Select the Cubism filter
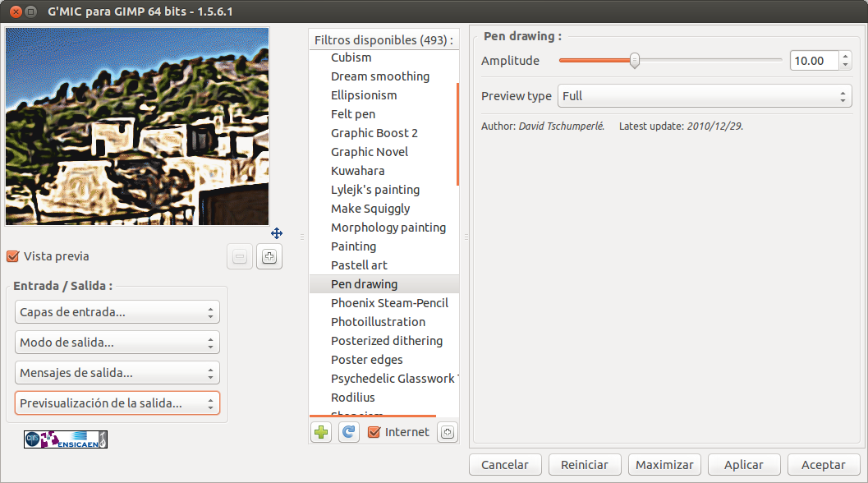The width and height of the screenshot is (868, 483). pyautogui.click(x=383, y=57)
